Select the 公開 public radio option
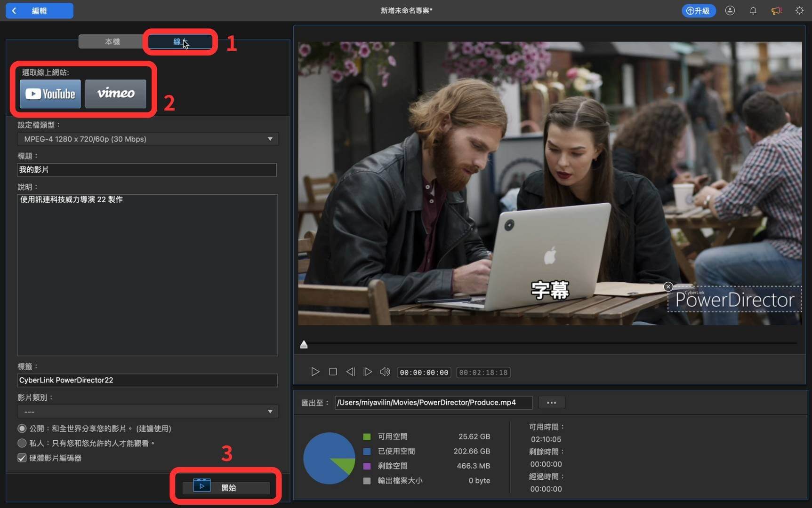 (x=22, y=429)
